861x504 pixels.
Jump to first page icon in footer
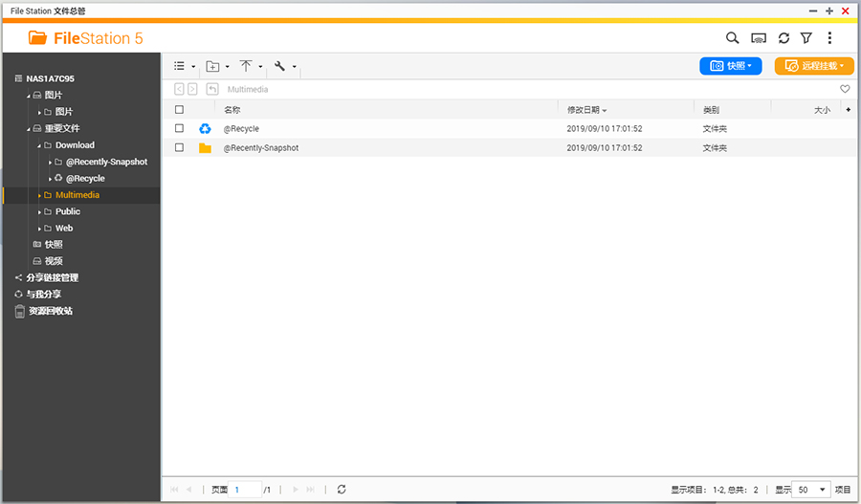coord(174,490)
